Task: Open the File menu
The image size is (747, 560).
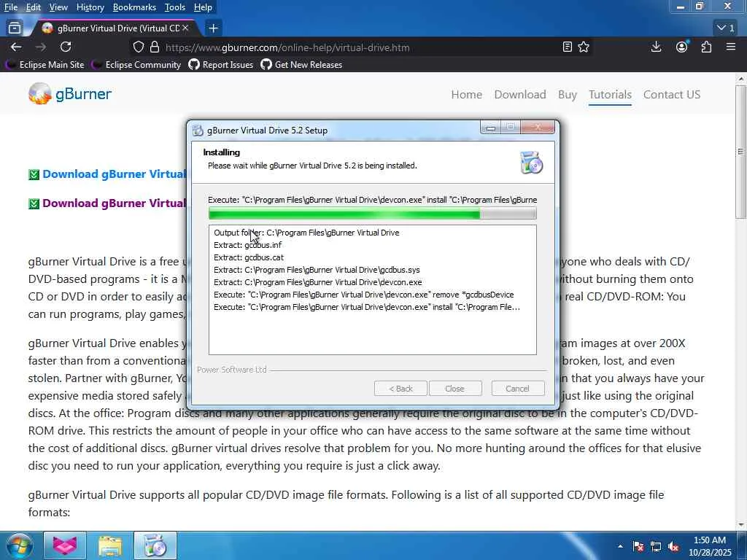Action: click(10, 7)
